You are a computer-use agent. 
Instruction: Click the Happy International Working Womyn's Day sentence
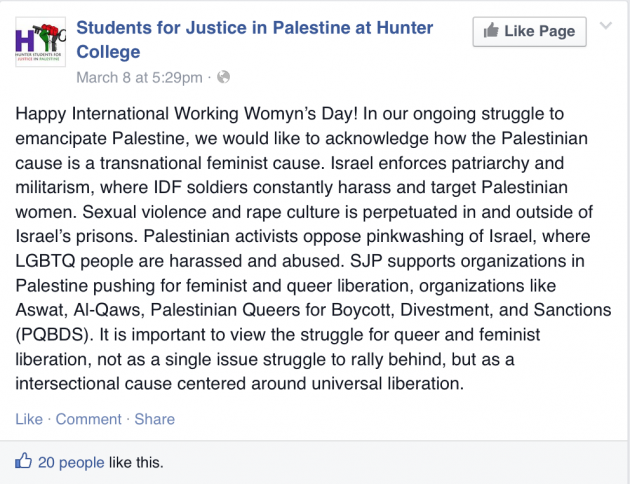pyautogui.click(x=186, y=114)
